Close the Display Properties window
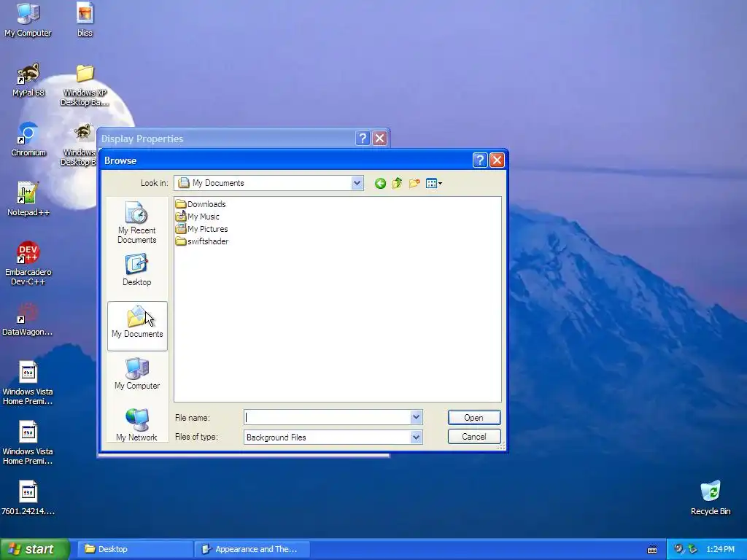The image size is (747, 560). [379, 139]
